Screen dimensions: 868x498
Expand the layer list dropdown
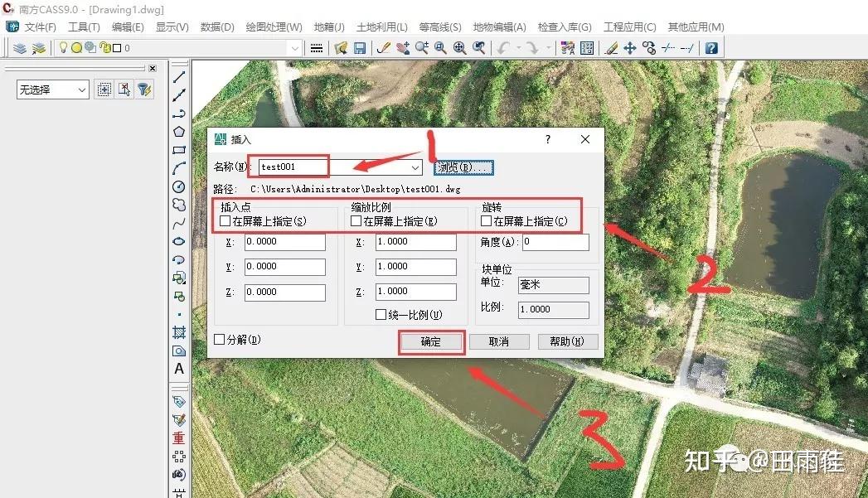click(x=295, y=48)
